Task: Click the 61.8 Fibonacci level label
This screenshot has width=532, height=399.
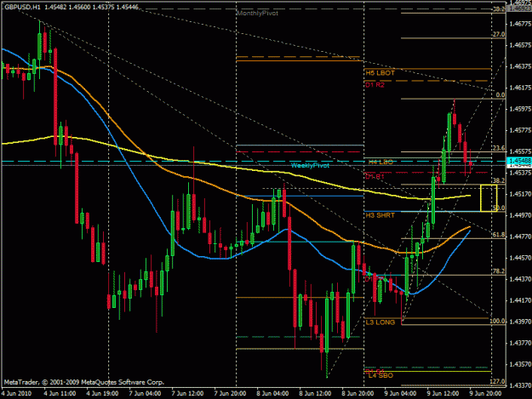Action: [x=499, y=235]
